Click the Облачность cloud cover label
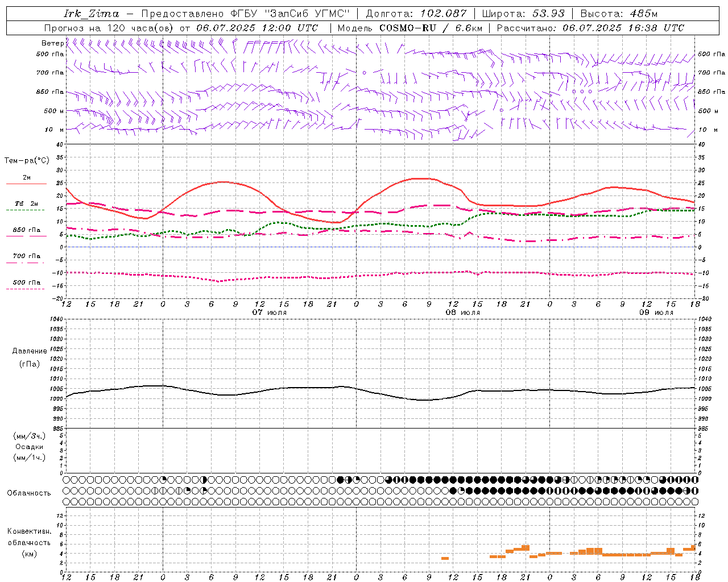Image resolution: width=728 pixels, height=582 pixels. click(x=29, y=493)
